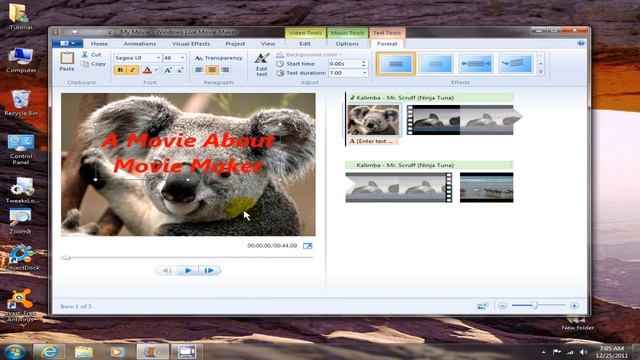Viewport: 640px width, 360px height.
Task: Go to previous frame
Action: point(167,270)
